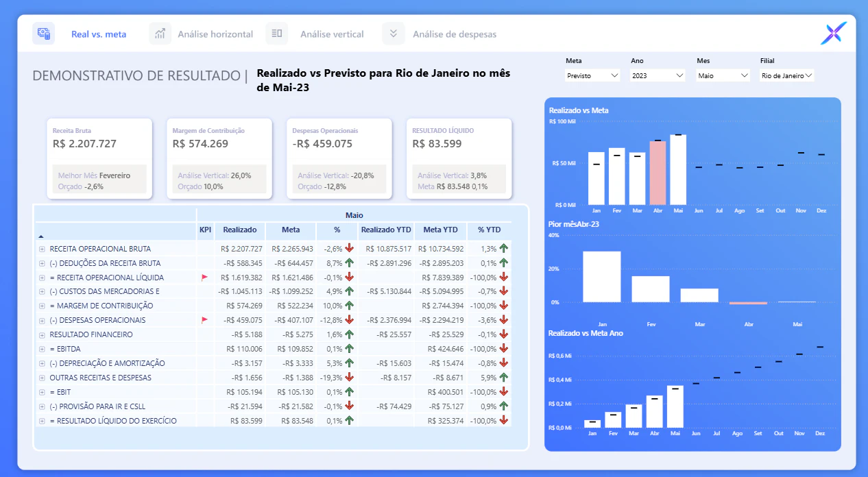The height and width of the screenshot is (477, 868).
Task: Open the Análise horizontal tab label
Action: tap(215, 34)
